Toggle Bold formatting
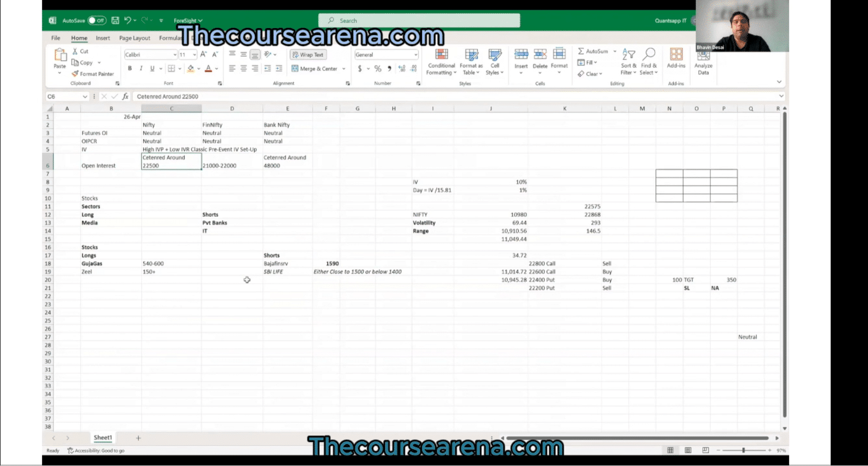The height and width of the screenshot is (466, 868). [x=130, y=68]
